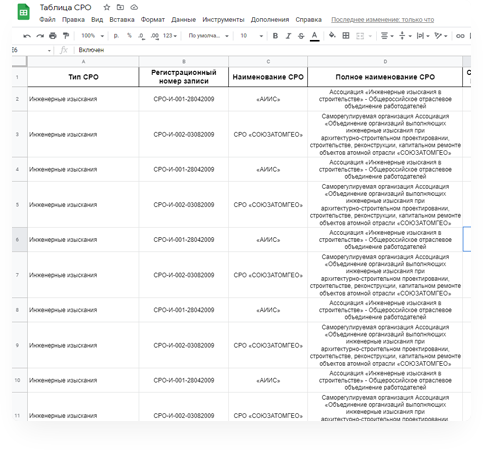Select СРО-И-002-03082009 cell in row 7
This screenshot has height=450, width=483.
point(184,275)
